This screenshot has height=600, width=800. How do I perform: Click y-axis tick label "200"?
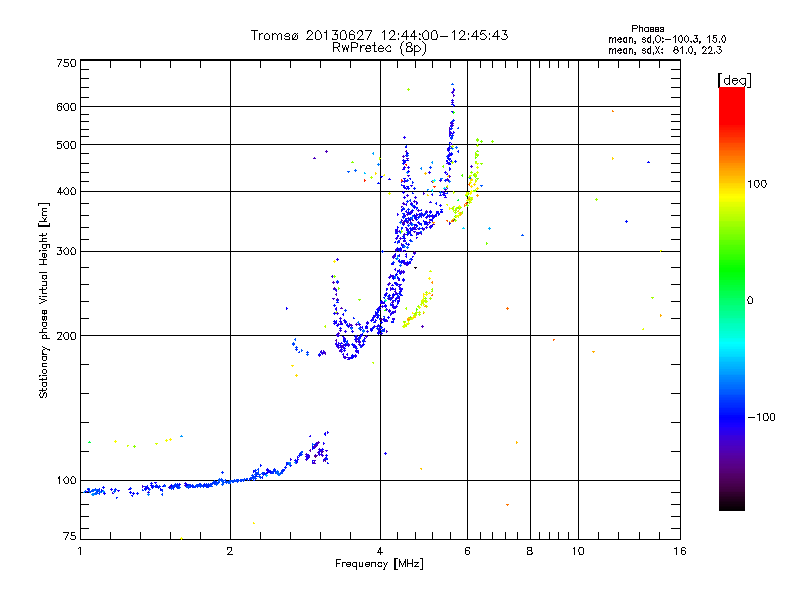[x=66, y=336]
